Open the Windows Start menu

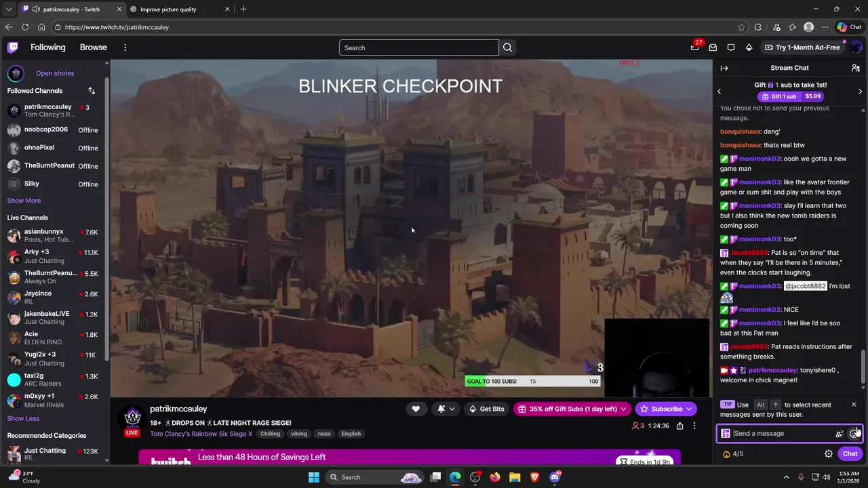pos(314,477)
